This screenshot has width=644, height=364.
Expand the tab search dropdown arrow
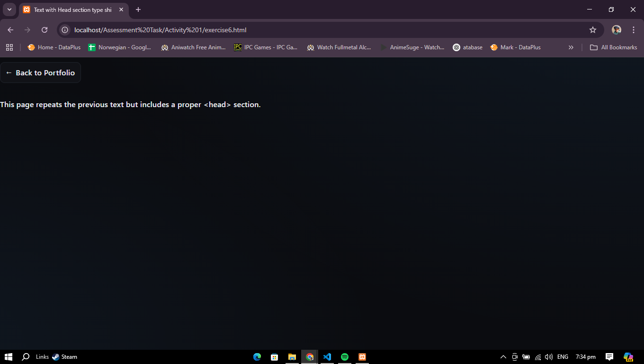click(9, 9)
